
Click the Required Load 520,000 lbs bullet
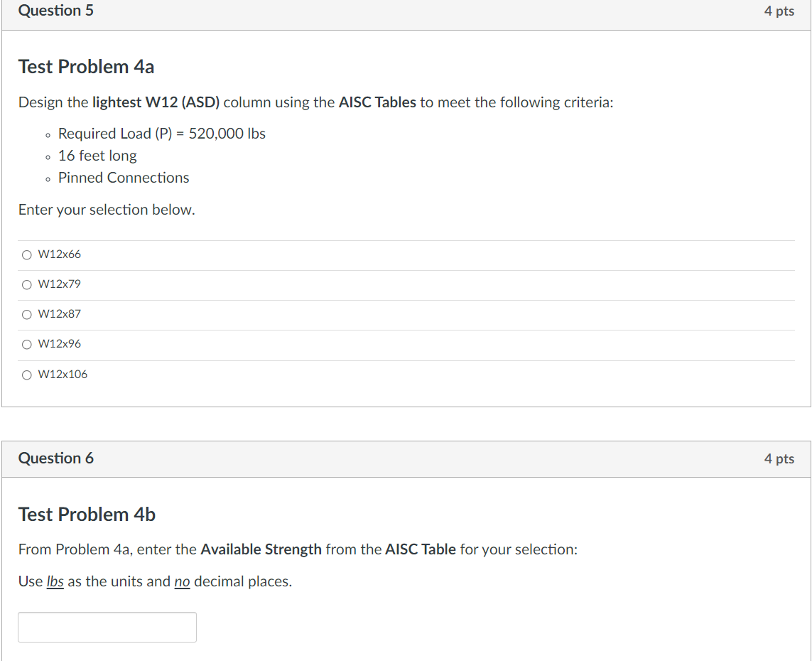pyautogui.click(x=162, y=134)
